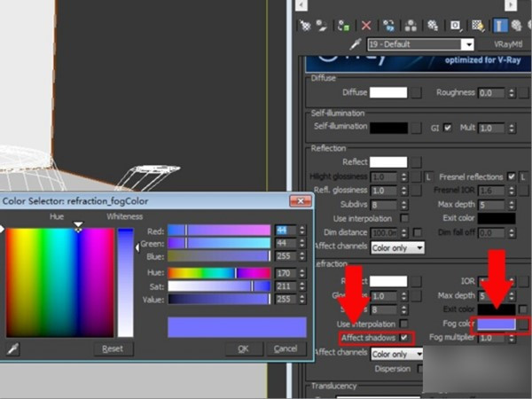Screen dimensions: 532x399
Task: Click the Get Material icon
Action: pos(306,26)
